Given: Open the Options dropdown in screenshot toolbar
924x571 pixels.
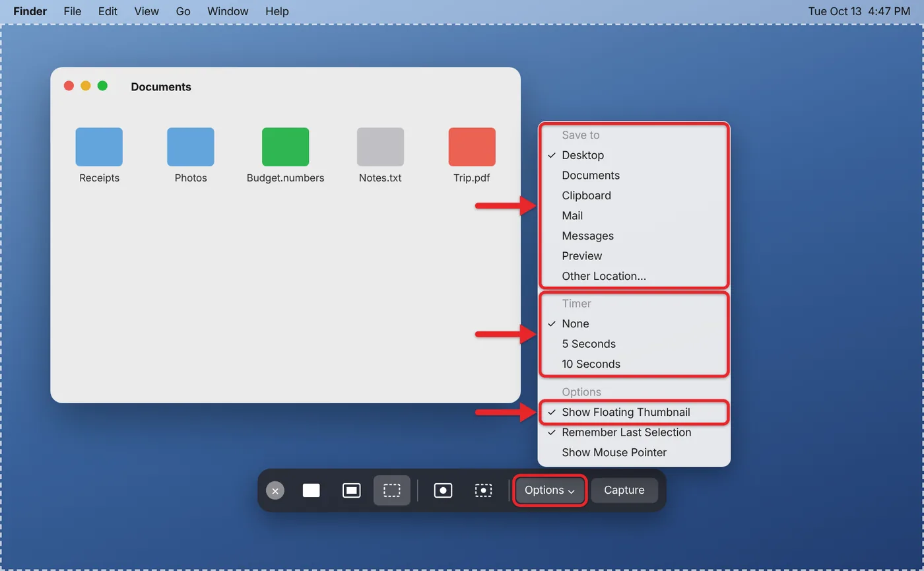Looking at the screenshot, I should (550, 490).
